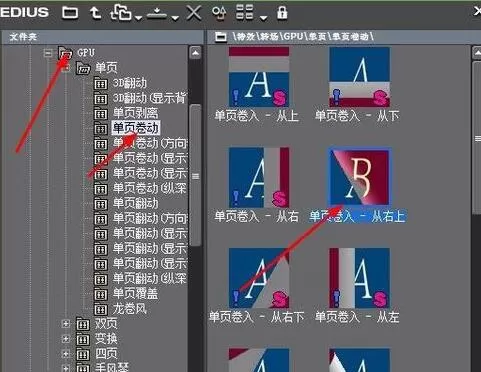
Task: Select the 单页卷入 - 从右下 thumbnail
Action: [x=259, y=278]
